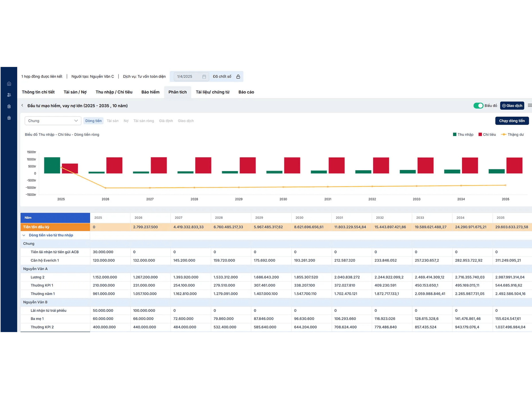Image resolution: width=532 pixels, height=399 pixels.
Task: Click the lock icon beside Đã chốt số
Action: (x=238, y=76)
